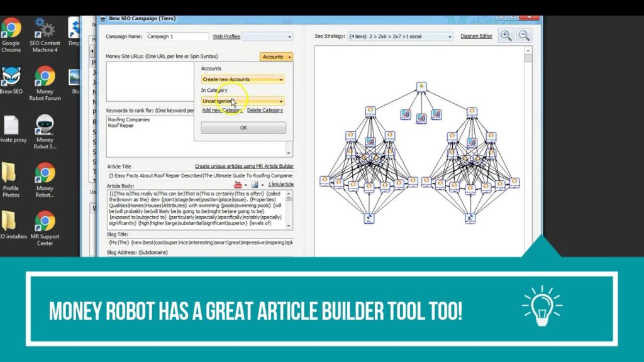644x362 pixels.
Task: Click the Money Site URLs text area
Action: 150,81
